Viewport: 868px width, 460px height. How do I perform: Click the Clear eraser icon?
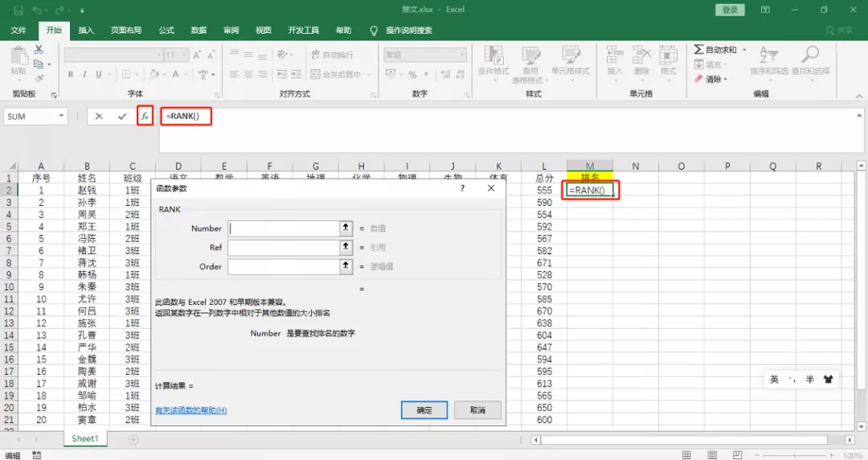[698, 79]
